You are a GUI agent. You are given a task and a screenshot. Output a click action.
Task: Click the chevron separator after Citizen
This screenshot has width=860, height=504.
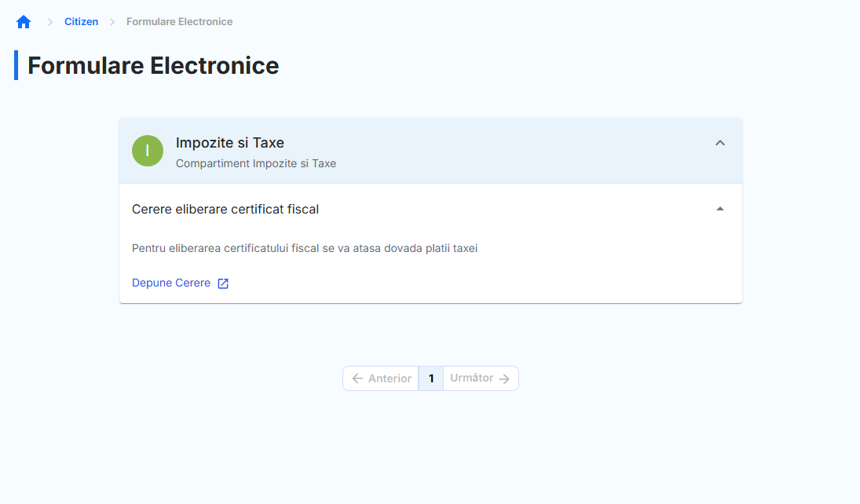pyautogui.click(x=112, y=22)
